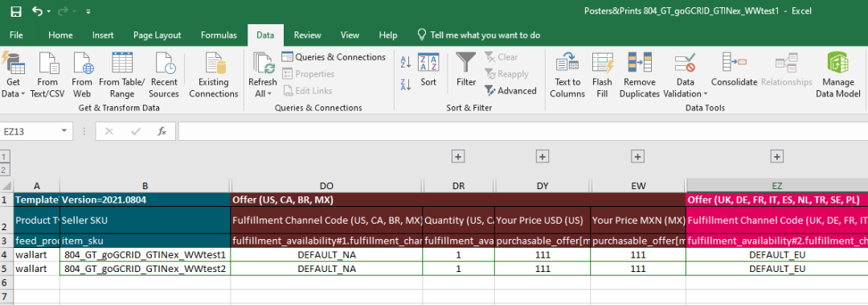The width and height of the screenshot is (868, 305).
Task: Show outline level 2 columns
Action: pyautogui.click(x=5, y=170)
